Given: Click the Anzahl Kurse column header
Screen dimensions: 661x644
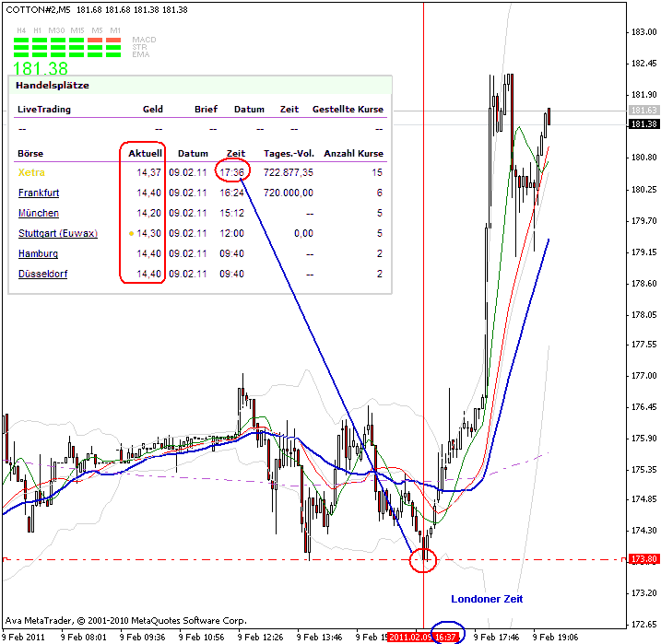Looking at the screenshot, I should click(353, 154).
